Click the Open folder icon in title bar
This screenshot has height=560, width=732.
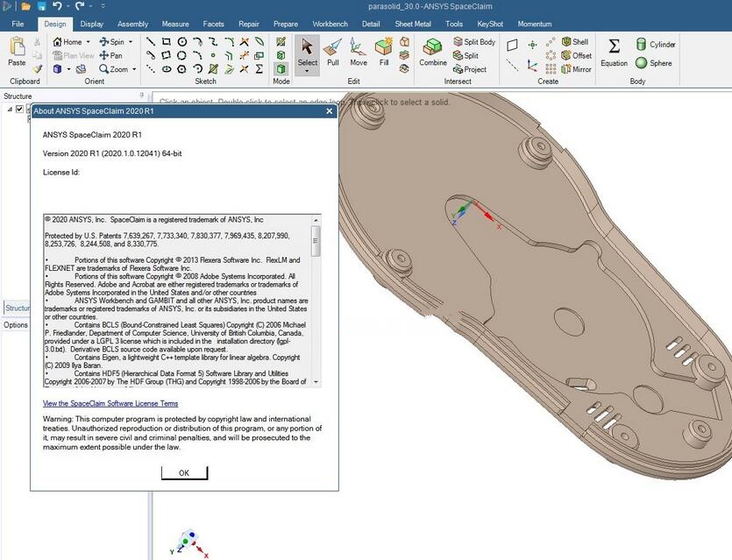(26, 6)
